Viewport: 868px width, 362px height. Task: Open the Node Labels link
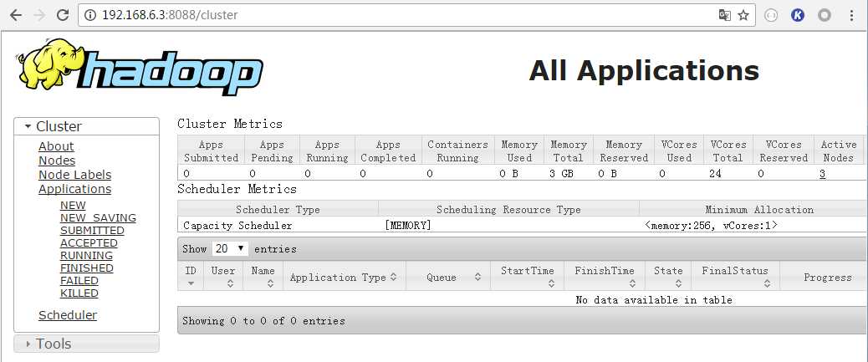(x=74, y=175)
